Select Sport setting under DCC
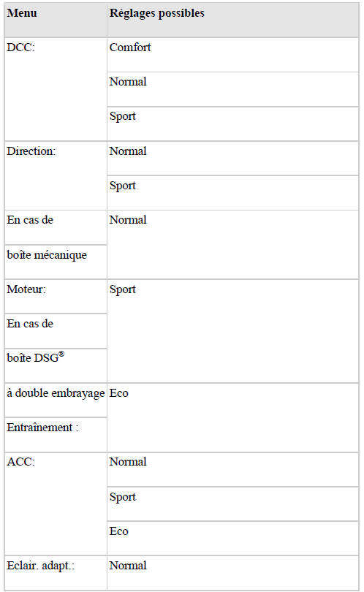The image size is (364, 592). point(232,124)
